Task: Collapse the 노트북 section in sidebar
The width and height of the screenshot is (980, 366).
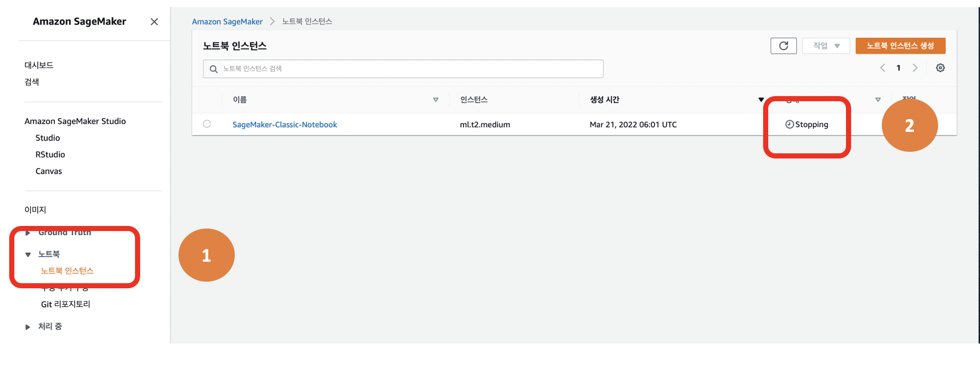Action: (28, 255)
